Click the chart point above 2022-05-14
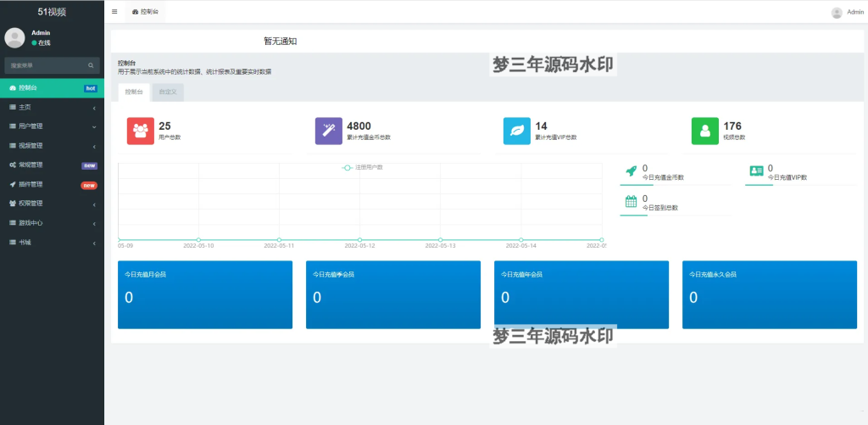 (x=521, y=240)
